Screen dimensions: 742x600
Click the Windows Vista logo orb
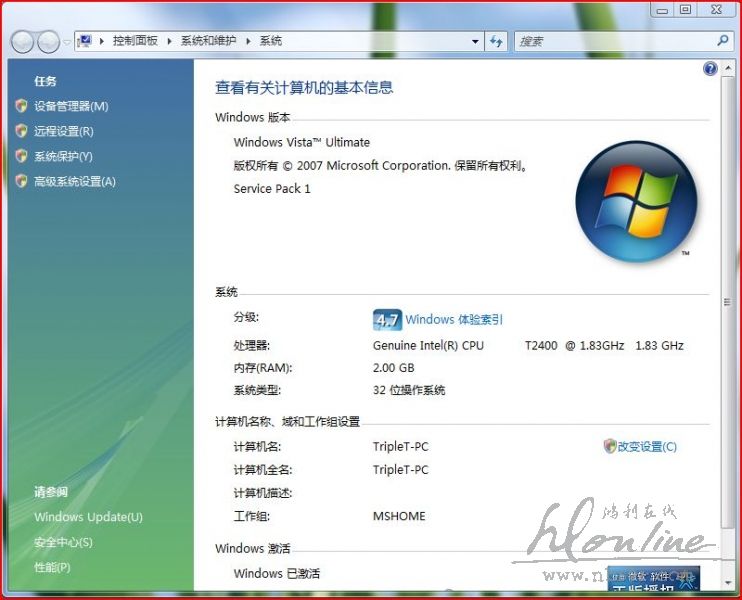pos(636,202)
